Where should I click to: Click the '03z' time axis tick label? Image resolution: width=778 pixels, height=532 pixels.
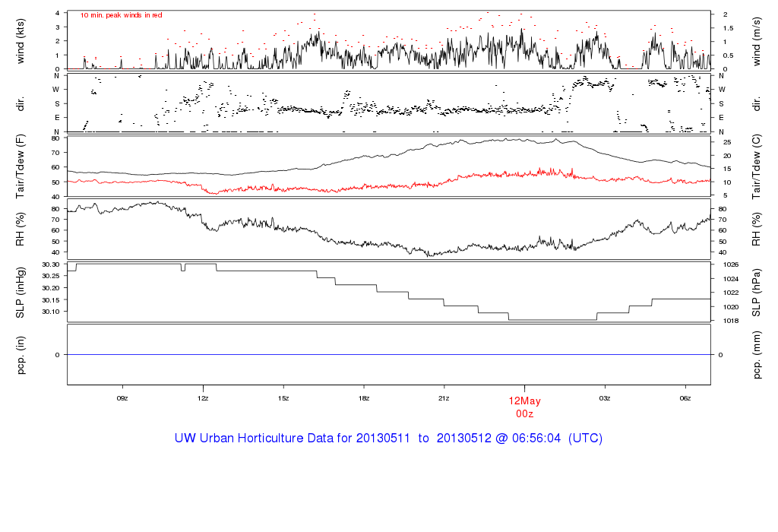point(605,398)
